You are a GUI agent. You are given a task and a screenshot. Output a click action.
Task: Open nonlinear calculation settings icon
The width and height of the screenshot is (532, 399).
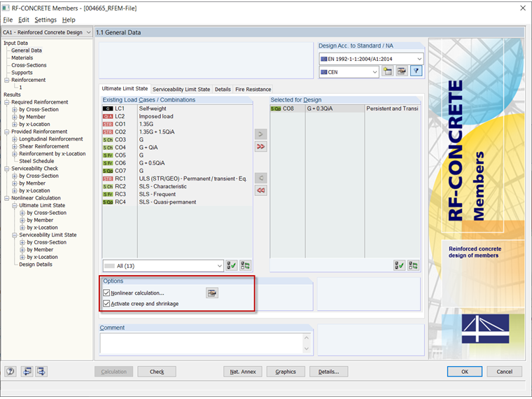coord(212,293)
